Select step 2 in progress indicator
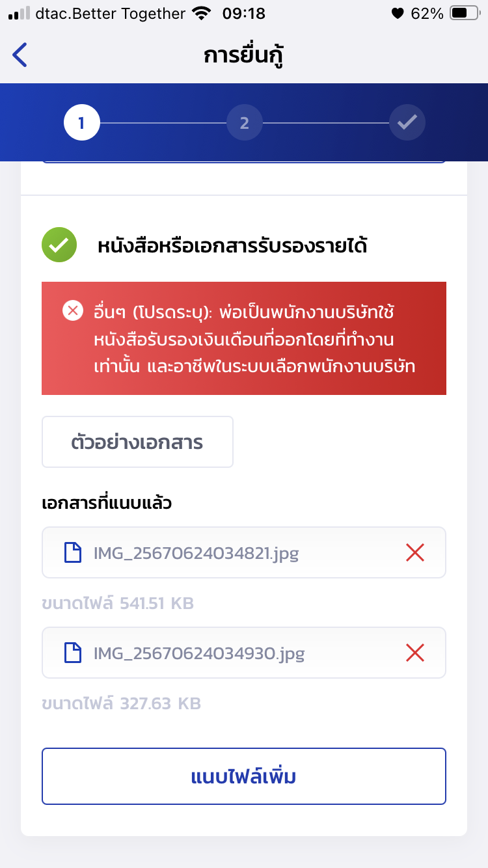Screen dimensions: 488x868 coord(244,122)
